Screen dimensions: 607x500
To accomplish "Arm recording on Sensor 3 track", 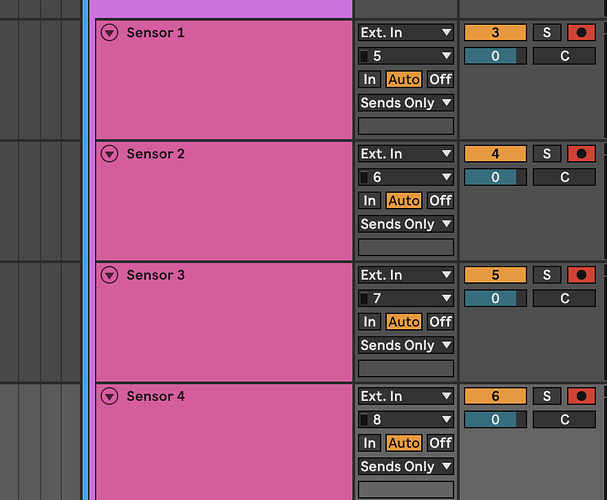I will point(581,275).
